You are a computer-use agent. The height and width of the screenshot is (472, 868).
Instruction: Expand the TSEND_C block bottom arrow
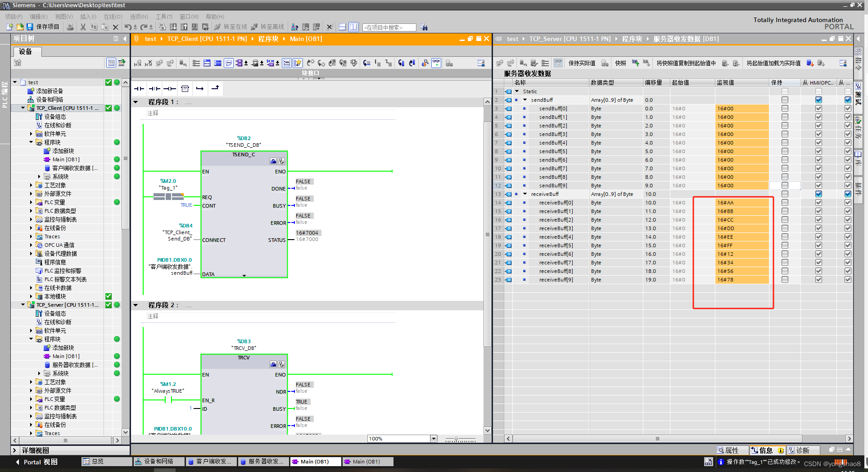[x=244, y=276]
